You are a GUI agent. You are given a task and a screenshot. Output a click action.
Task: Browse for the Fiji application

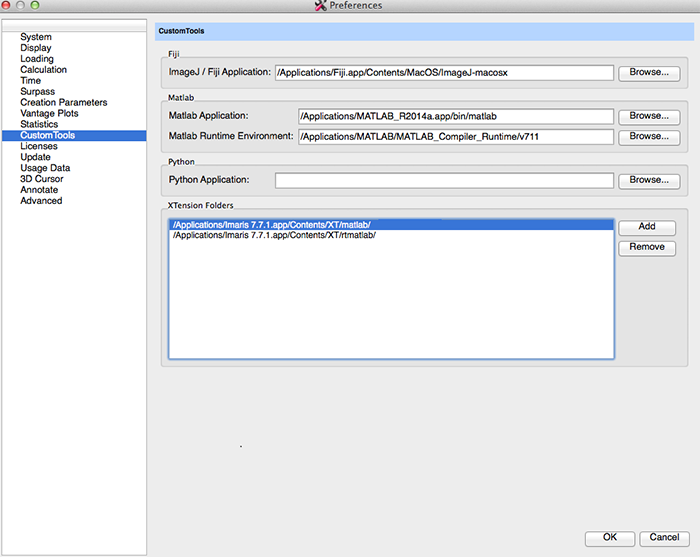point(649,73)
